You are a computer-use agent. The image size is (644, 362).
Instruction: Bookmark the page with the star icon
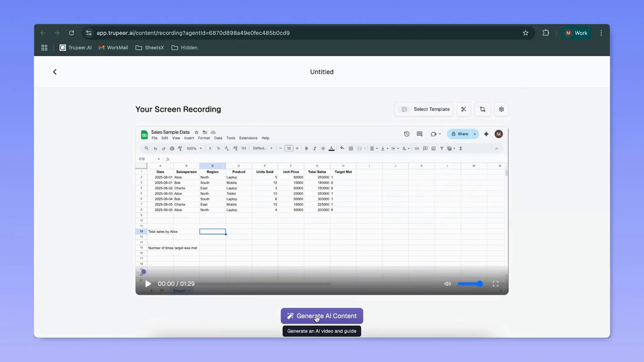click(x=525, y=33)
